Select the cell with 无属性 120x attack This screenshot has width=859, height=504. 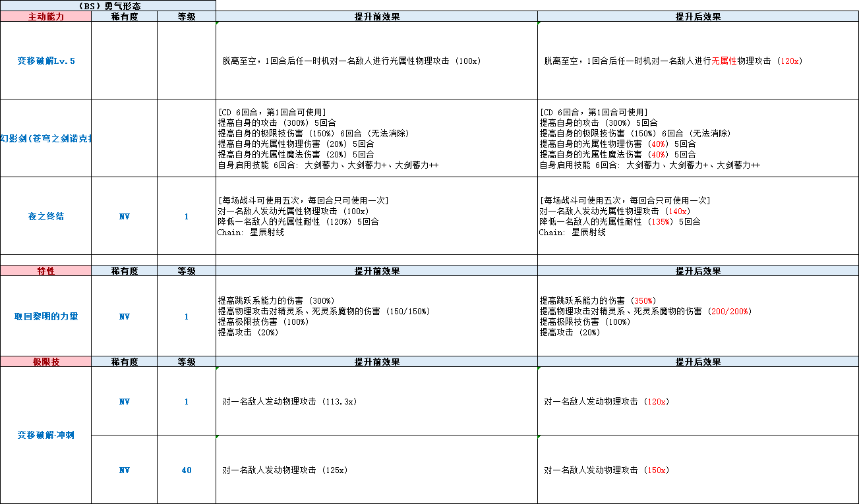pyautogui.click(x=698, y=61)
